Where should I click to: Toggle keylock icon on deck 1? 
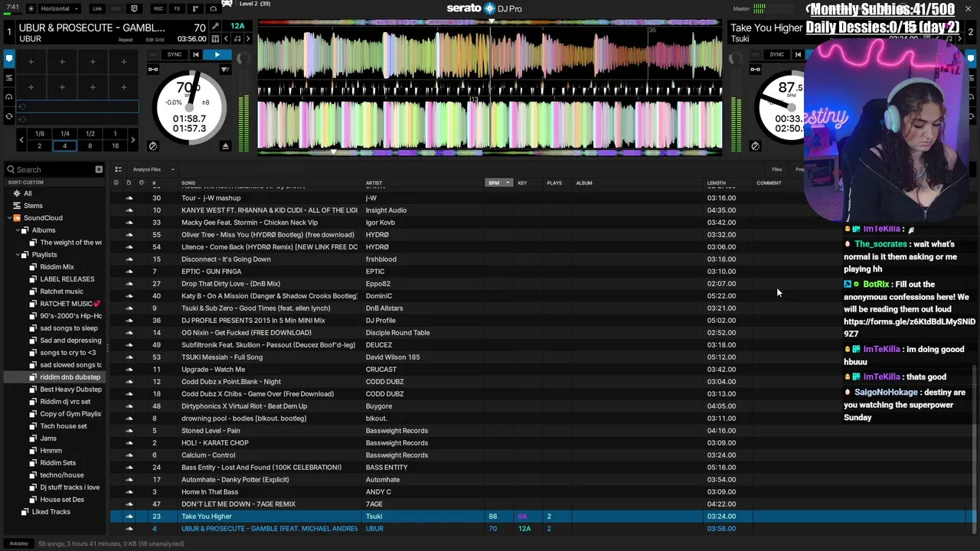click(x=153, y=70)
